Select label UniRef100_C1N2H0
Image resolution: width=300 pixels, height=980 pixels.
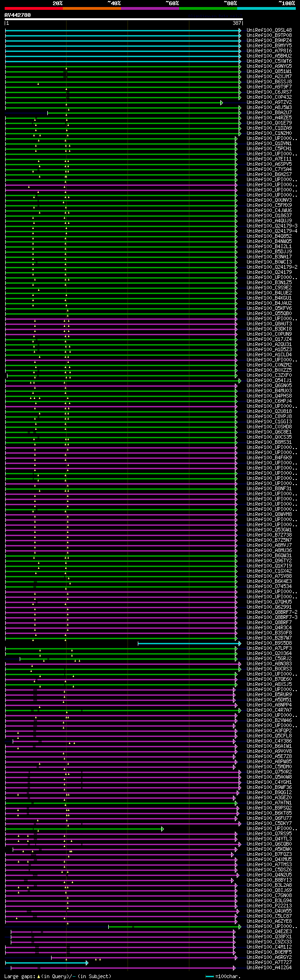[269, 133]
